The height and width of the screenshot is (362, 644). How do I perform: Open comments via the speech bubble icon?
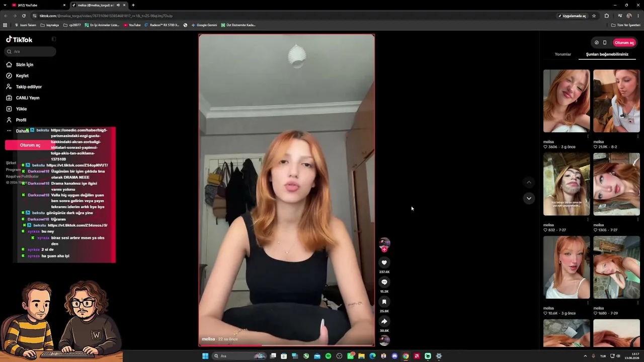tap(384, 282)
